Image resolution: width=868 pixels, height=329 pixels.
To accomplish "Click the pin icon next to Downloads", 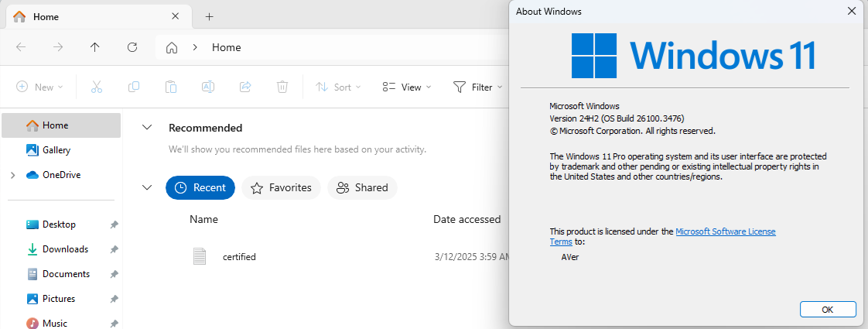I will click(114, 250).
